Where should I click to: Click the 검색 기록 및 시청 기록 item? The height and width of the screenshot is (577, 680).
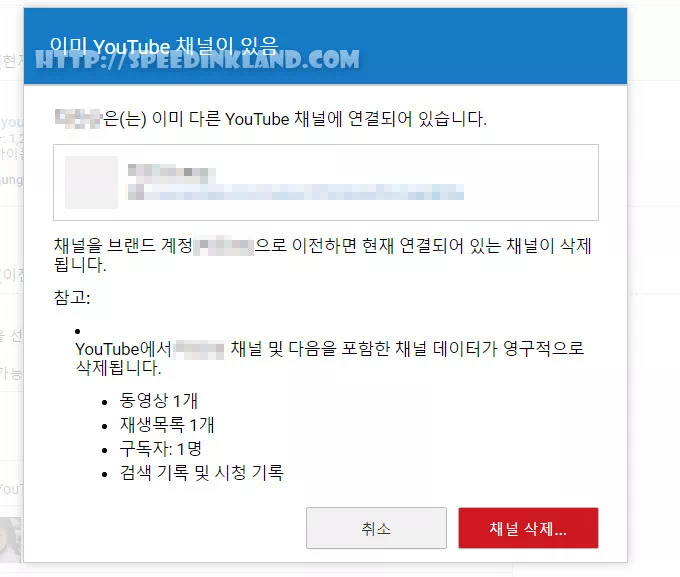click(202, 472)
